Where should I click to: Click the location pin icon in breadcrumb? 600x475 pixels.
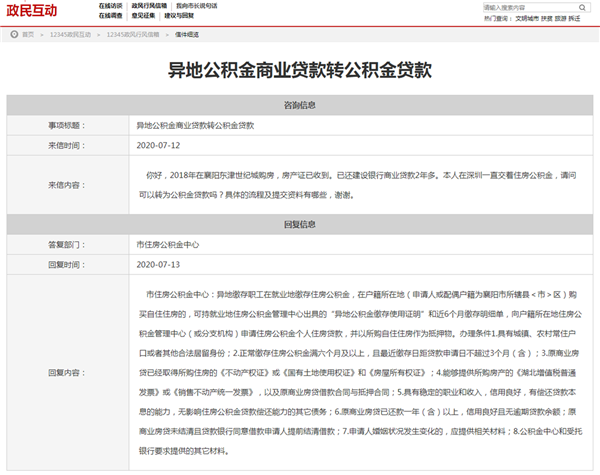(14, 34)
